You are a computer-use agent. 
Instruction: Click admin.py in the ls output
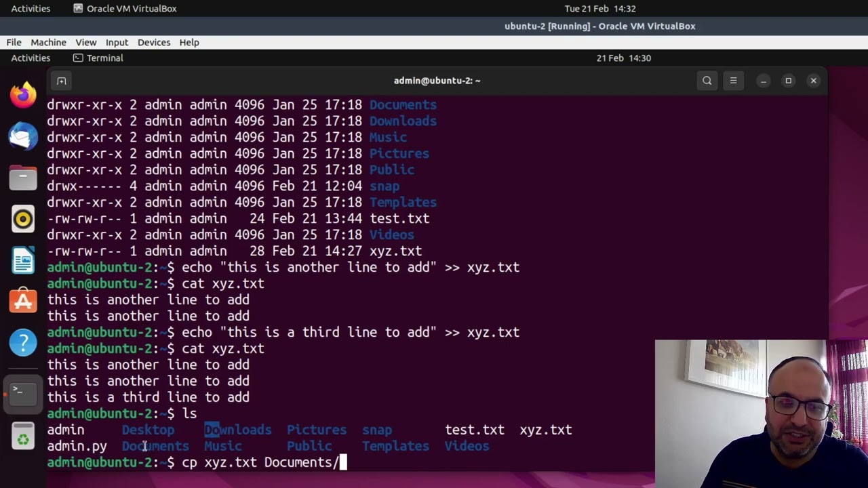click(77, 447)
